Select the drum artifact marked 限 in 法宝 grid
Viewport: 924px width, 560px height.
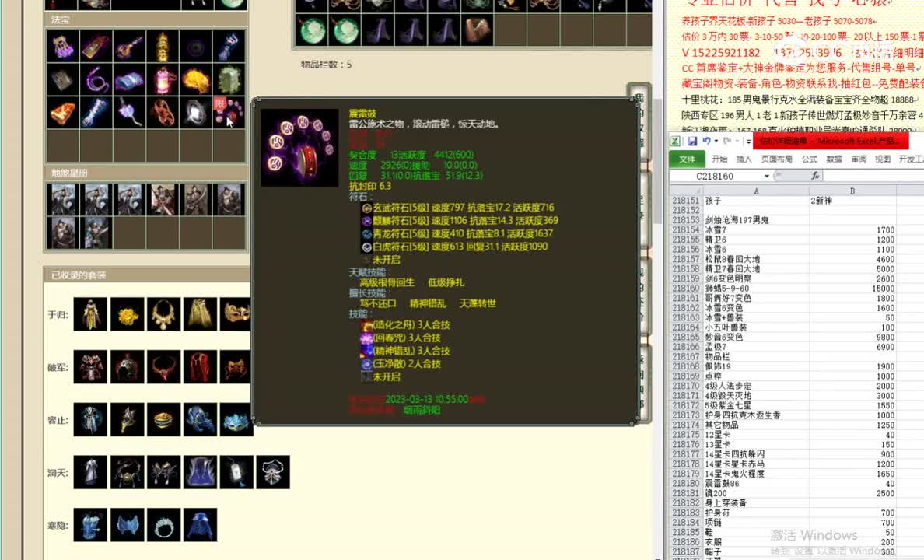(x=229, y=112)
